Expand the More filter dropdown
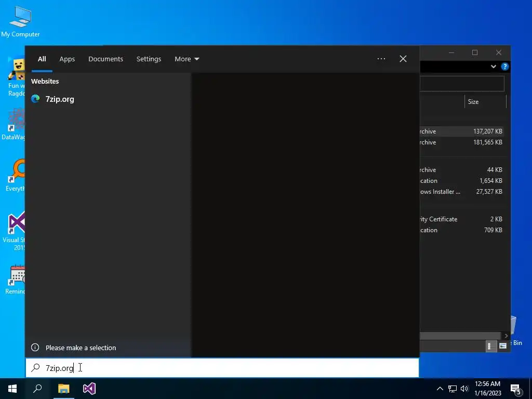The image size is (532, 399). coord(187,59)
